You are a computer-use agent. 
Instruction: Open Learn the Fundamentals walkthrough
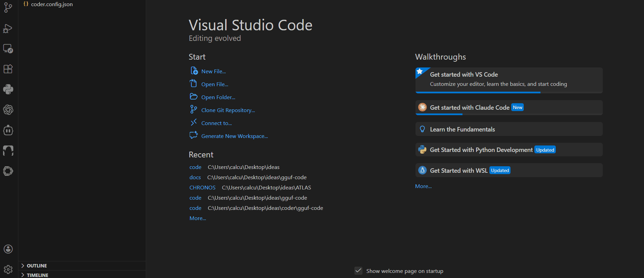click(509, 129)
